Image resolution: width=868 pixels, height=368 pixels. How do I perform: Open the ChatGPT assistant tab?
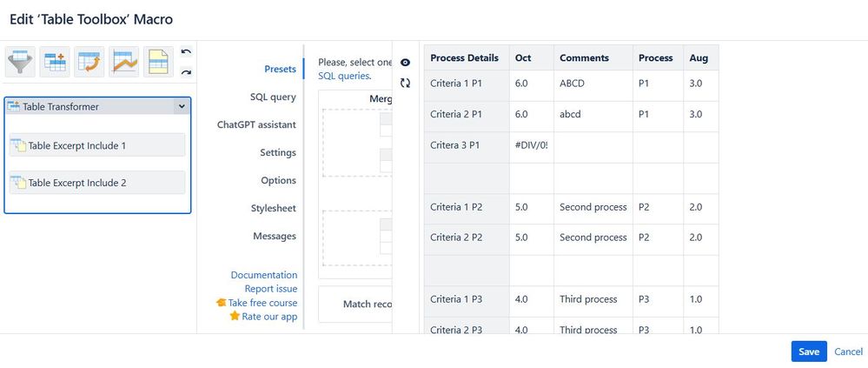click(x=256, y=124)
